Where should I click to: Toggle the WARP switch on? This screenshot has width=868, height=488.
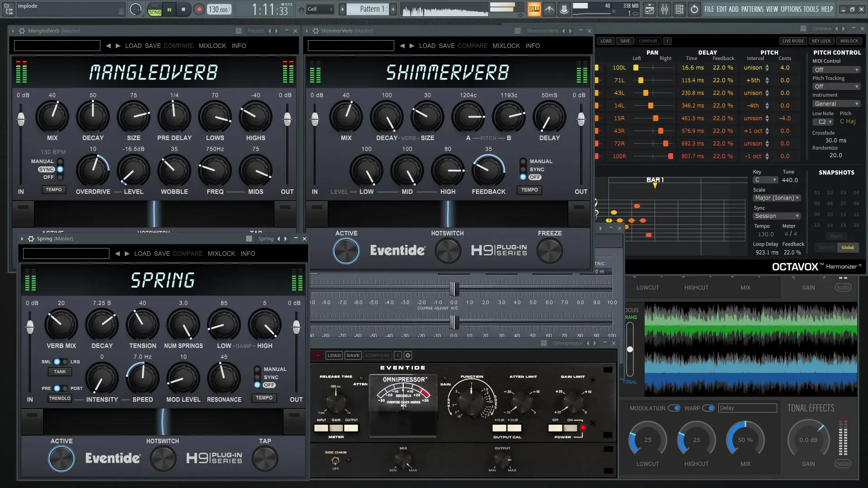[708, 408]
